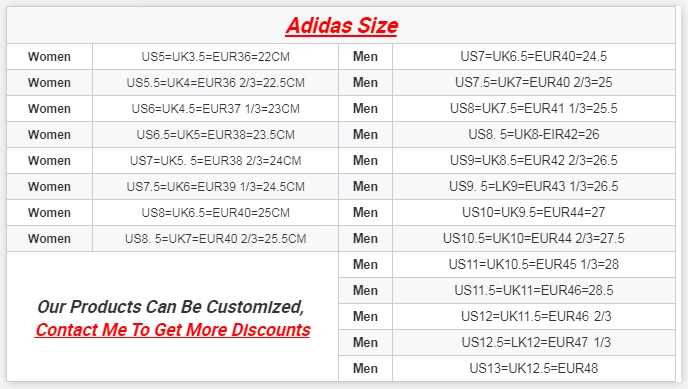688x389 pixels.
Task: Choose men size US12=UK11.5=EUR46 2/3
Action: (x=536, y=316)
